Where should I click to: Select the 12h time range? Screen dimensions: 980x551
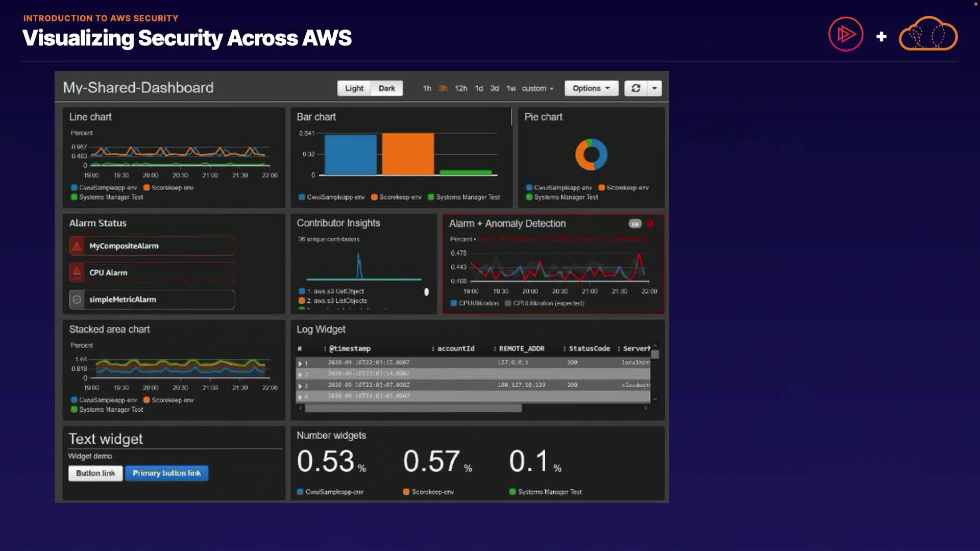tap(461, 88)
